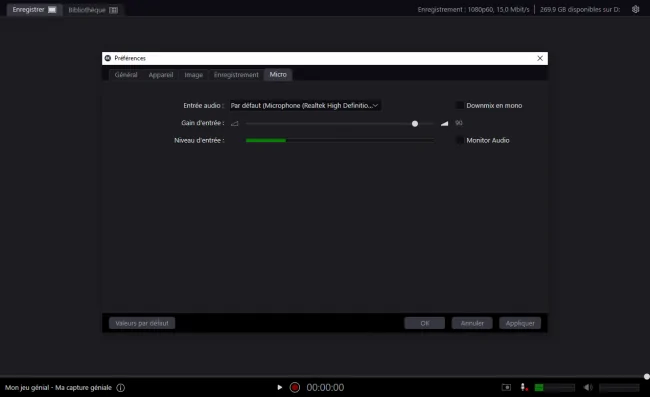650x397 pixels.
Task: Click the Valeurs par défaut button
Action: click(x=142, y=323)
